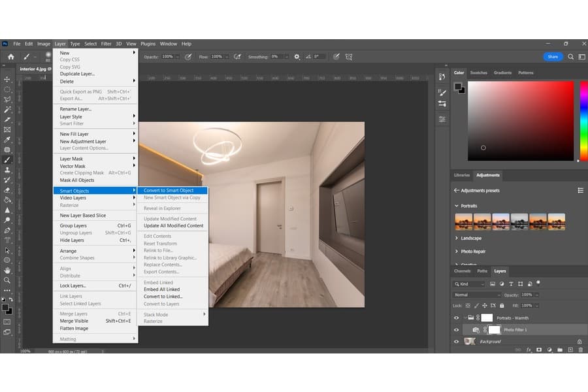The width and height of the screenshot is (588, 392).
Task: Open the layer Opacity dropdown arrow
Action: (537, 295)
